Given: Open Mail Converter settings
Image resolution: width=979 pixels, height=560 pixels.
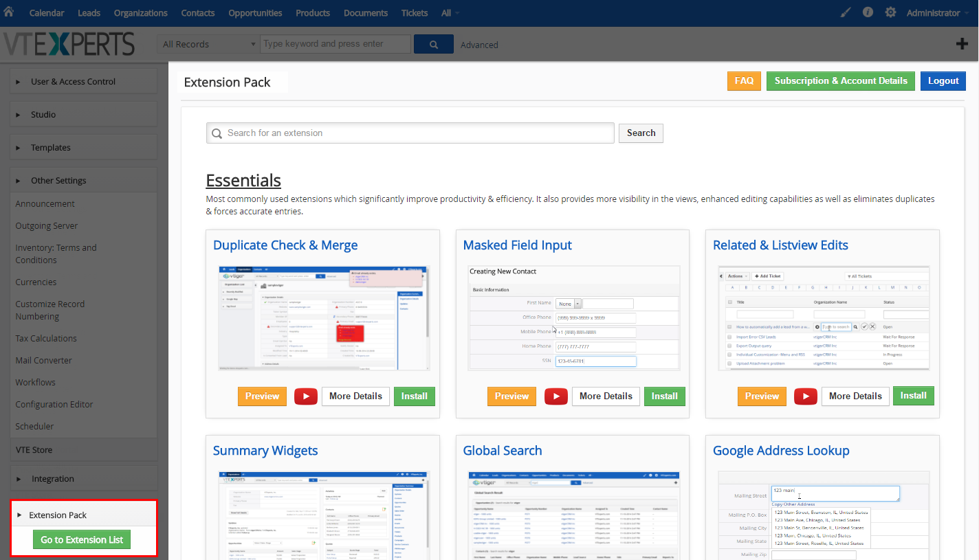Looking at the screenshot, I should click(x=43, y=361).
